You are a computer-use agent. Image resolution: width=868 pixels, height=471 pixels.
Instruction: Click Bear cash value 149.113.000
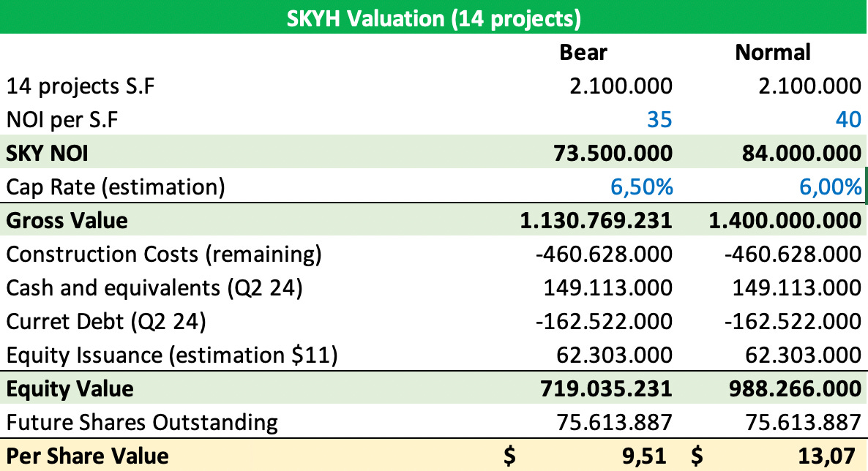click(x=608, y=288)
